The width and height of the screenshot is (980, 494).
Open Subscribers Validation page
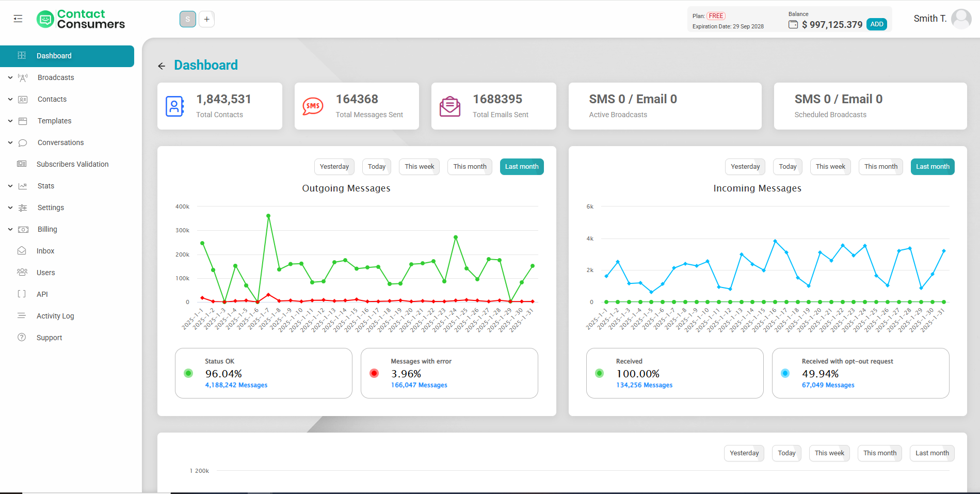click(x=73, y=164)
